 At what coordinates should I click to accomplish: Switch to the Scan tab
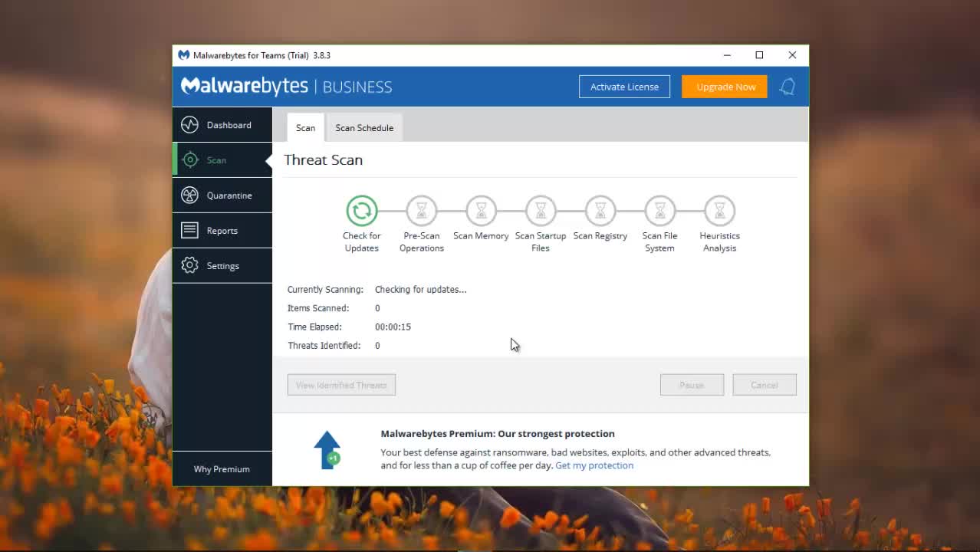click(x=305, y=127)
